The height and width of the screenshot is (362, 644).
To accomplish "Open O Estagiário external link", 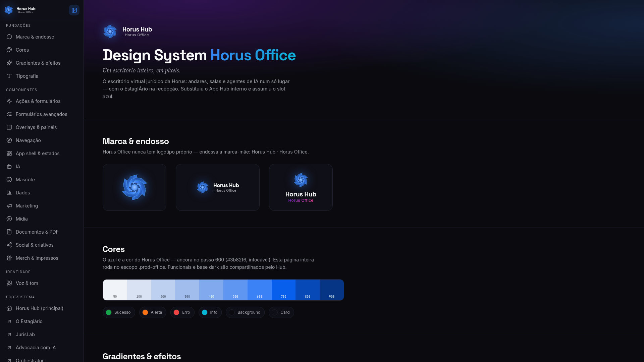I will click(42, 321).
